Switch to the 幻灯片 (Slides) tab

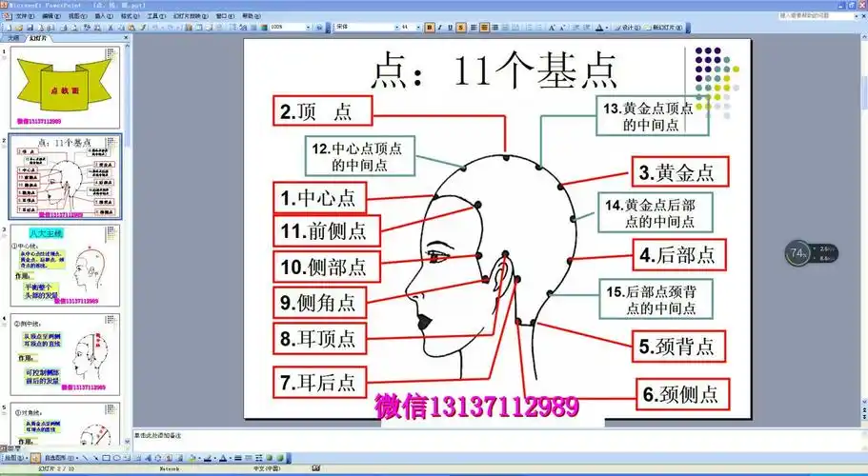(38, 38)
